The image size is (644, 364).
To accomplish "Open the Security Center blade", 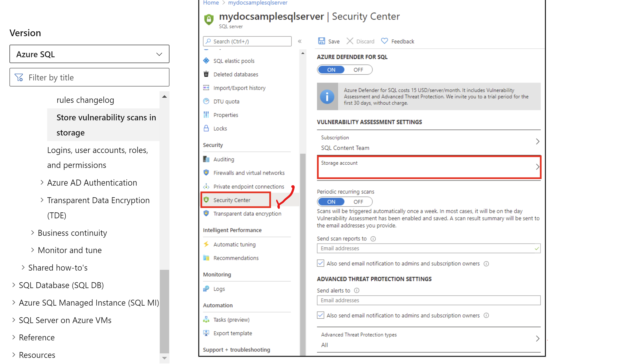I will click(x=232, y=200).
